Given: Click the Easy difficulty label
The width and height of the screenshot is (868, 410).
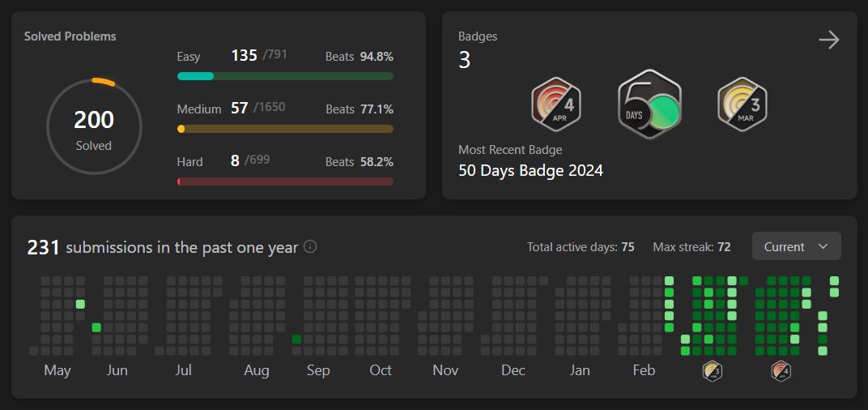Looking at the screenshot, I should click(189, 57).
